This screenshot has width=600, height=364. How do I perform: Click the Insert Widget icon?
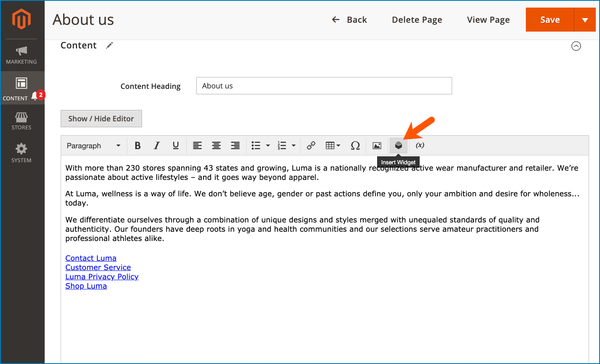pos(398,145)
